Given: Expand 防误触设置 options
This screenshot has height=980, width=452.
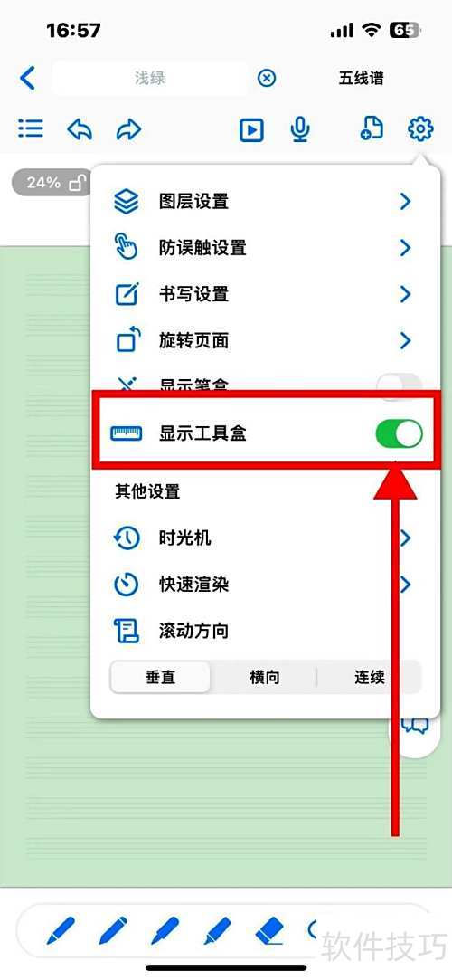Looking at the screenshot, I should [x=266, y=248].
